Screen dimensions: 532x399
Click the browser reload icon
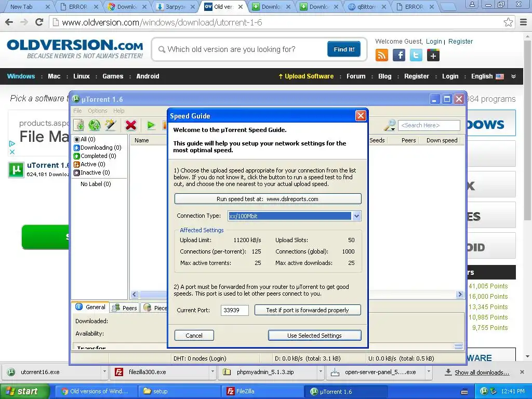39,22
